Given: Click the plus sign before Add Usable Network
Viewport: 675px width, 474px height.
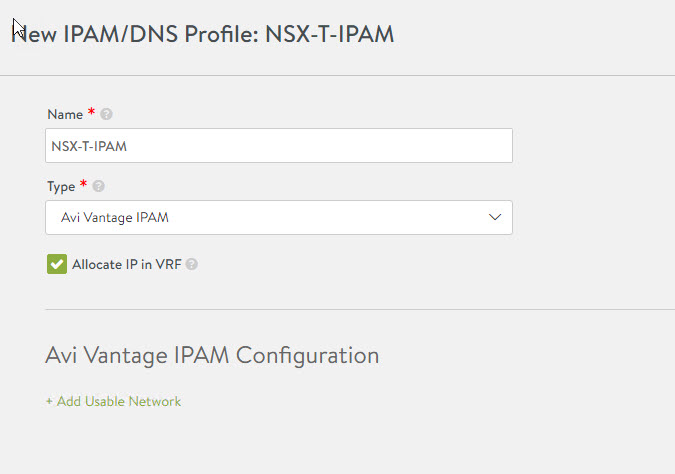Looking at the screenshot, I should click(x=49, y=402).
